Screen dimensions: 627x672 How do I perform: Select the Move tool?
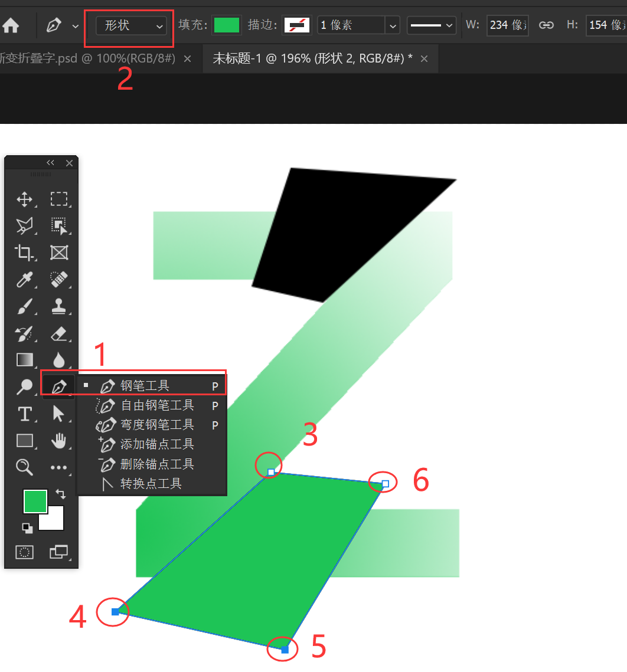25,199
